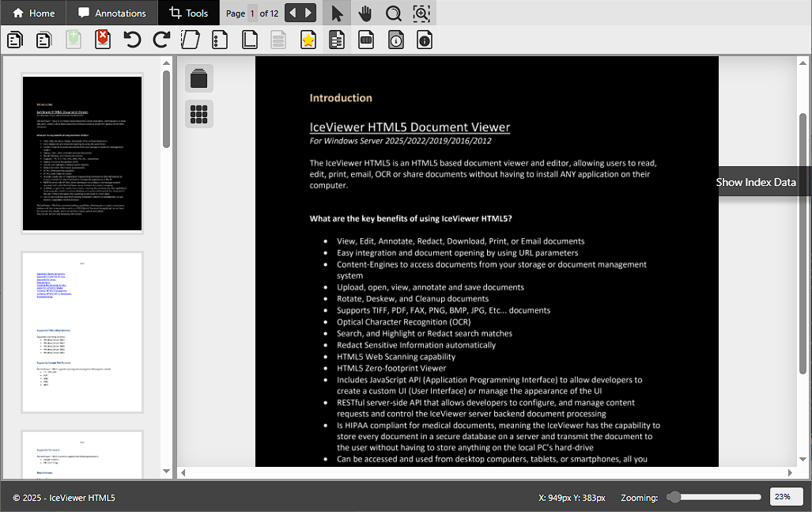Click the barcode page icon

(366, 40)
